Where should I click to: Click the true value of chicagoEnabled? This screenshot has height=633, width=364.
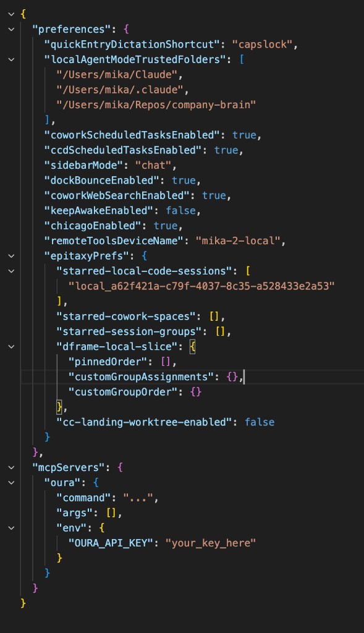166,226
